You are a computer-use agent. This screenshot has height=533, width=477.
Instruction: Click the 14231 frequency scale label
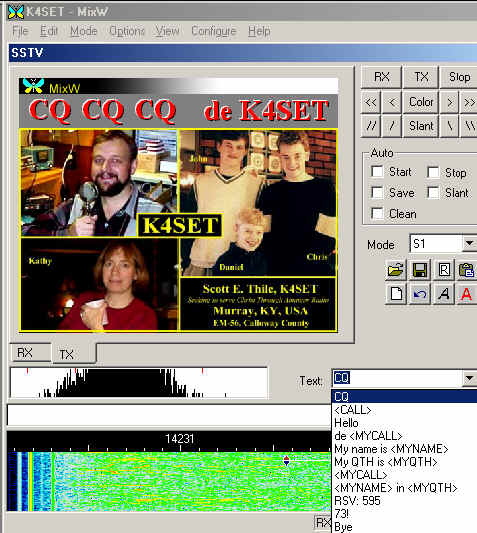click(179, 439)
